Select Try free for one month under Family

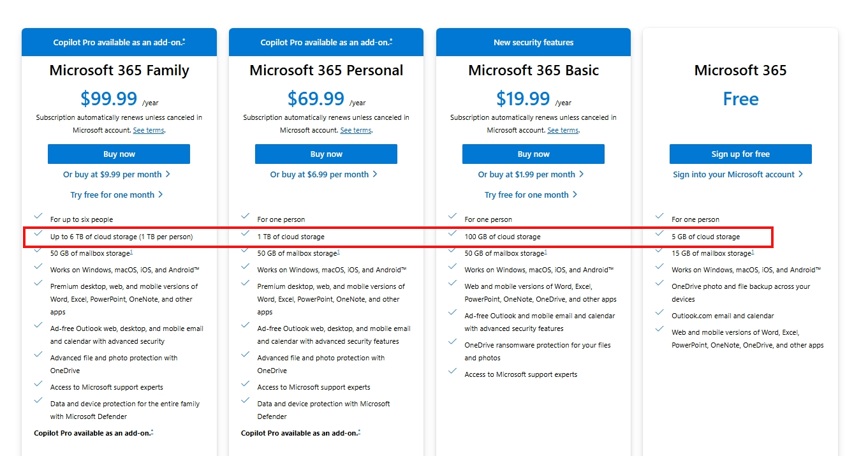pos(117,195)
